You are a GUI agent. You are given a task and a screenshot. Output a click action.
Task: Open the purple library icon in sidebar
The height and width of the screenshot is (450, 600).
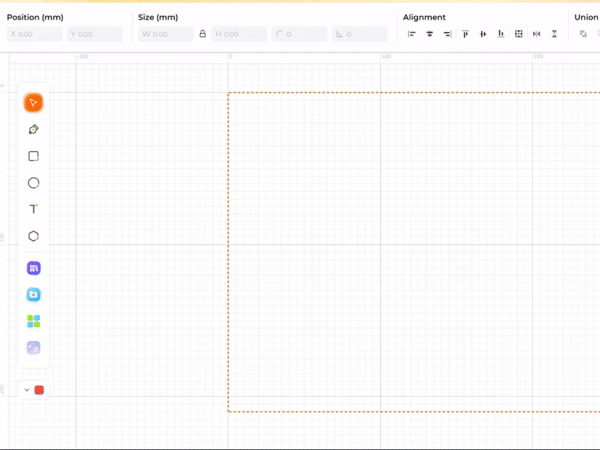33,268
